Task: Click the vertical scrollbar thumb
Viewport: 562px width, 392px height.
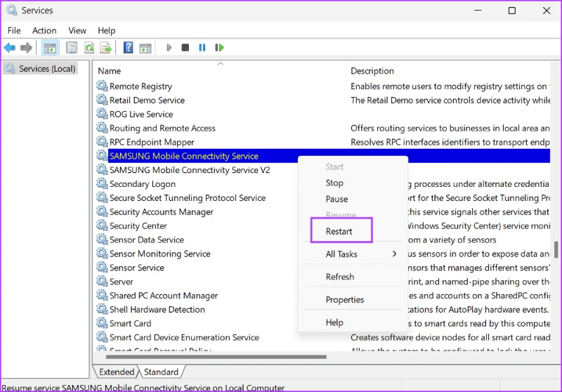Action: (x=556, y=249)
